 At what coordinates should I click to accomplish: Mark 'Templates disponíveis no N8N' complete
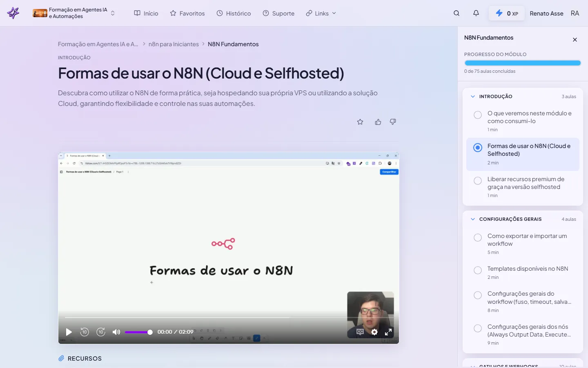[478, 270]
